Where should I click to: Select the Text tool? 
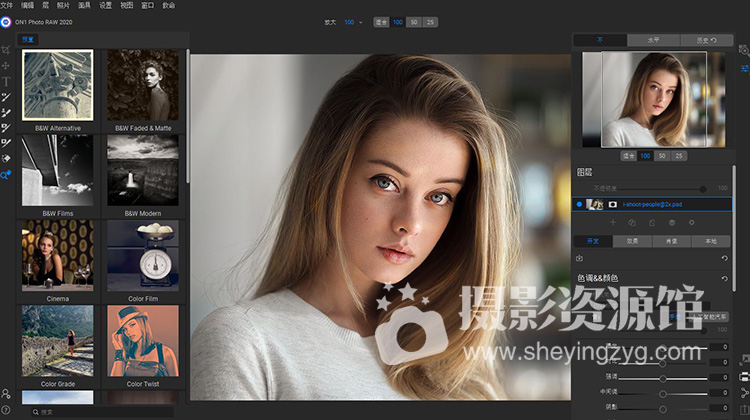(x=7, y=81)
